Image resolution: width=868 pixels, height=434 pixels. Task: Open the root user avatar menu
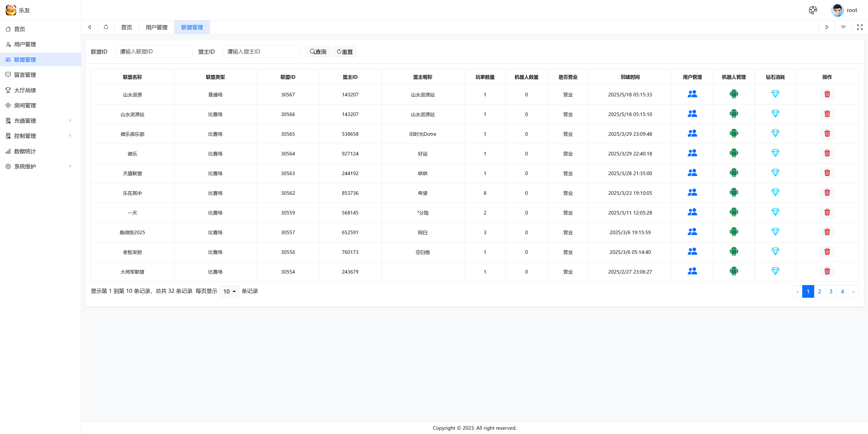pyautogui.click(x=837, y=10)
